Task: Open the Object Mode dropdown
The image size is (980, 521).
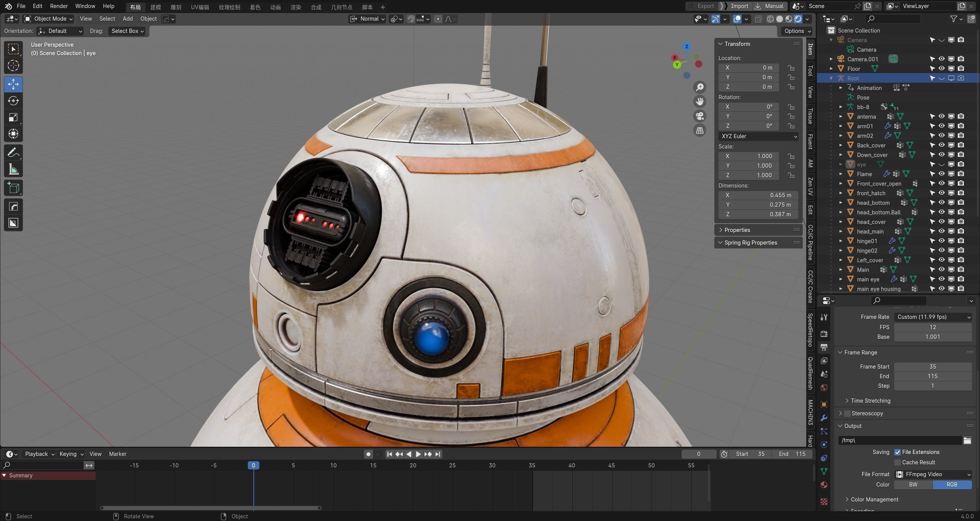Action: click(48, 19)
